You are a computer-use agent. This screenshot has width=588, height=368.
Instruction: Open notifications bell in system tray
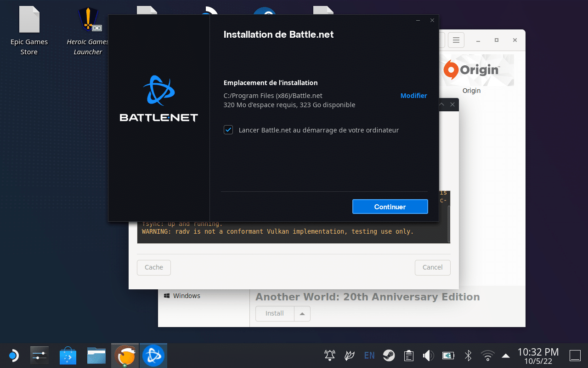pos(330,355)
